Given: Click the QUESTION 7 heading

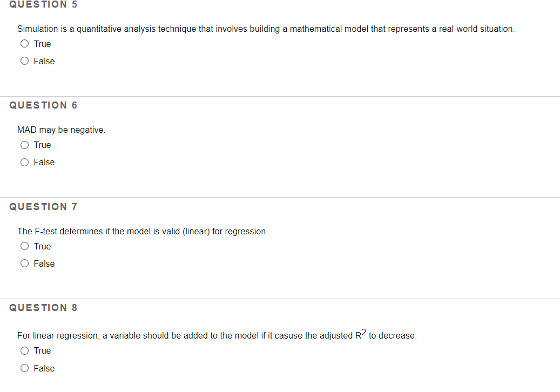Looking at the screenshot, I should [43, 206].
